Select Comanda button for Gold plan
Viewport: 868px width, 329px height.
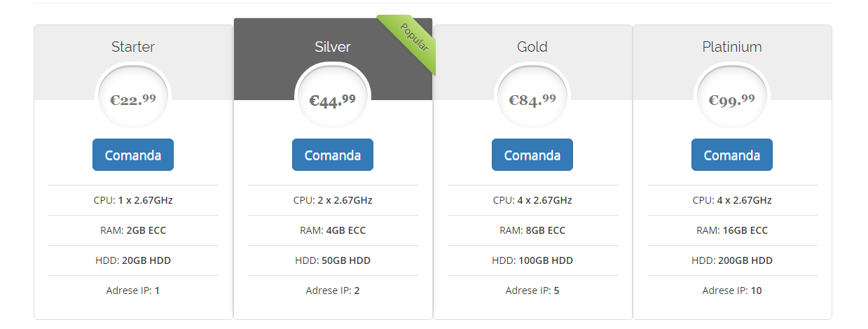(x=532, y=155)
